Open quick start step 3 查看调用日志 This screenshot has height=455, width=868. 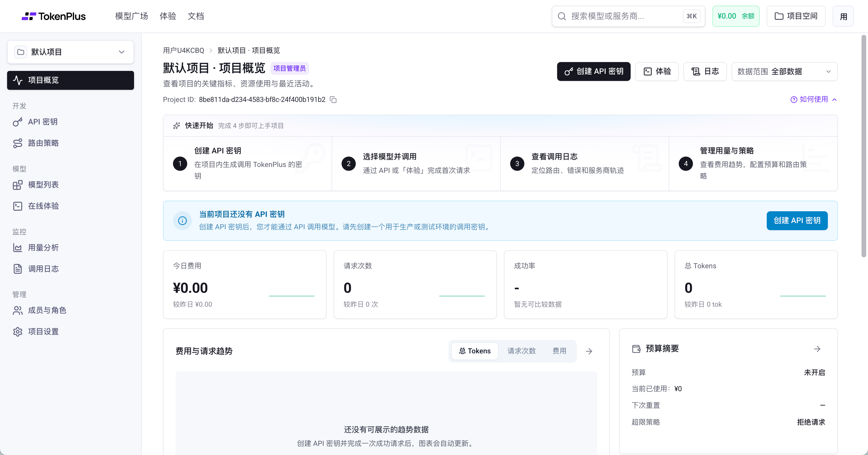(584, 164)
